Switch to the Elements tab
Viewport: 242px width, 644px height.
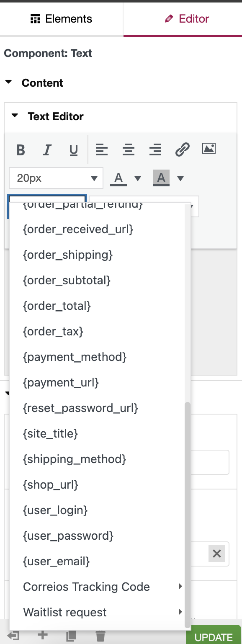(x=62, y=19)
